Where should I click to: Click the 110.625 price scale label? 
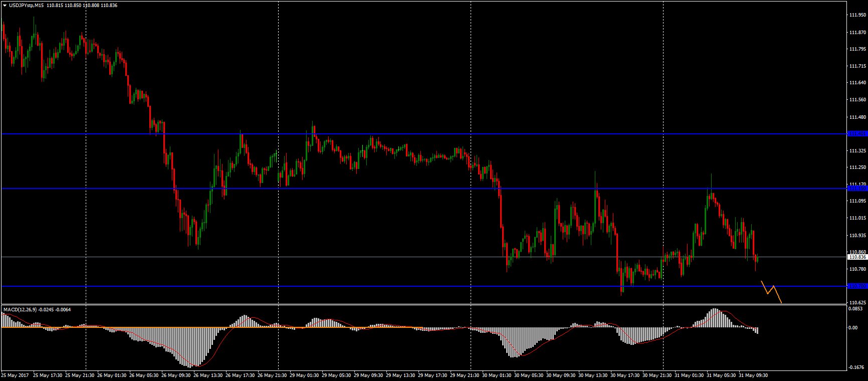[x=857, y=302]
